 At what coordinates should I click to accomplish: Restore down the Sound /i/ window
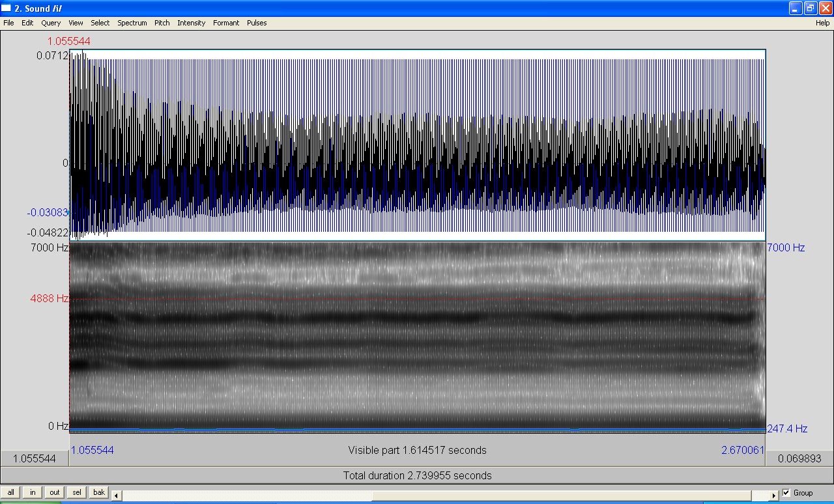pos(811,8)
